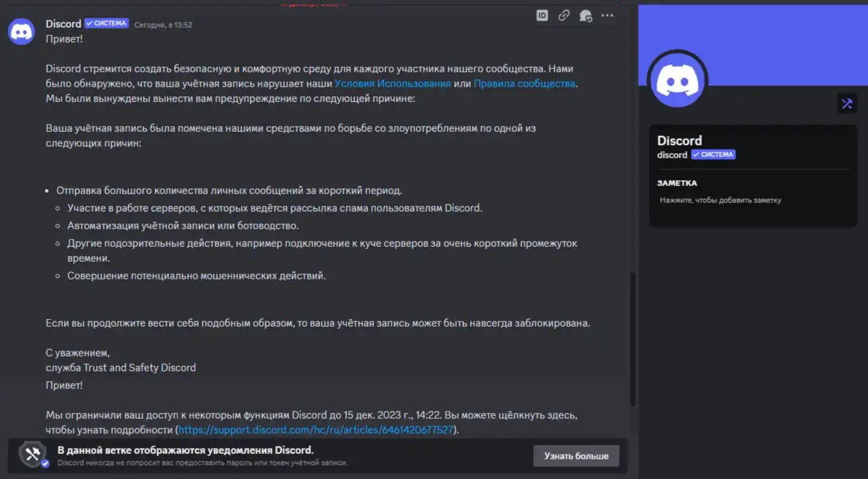
Task: Click the Узнать больше button
Action: tap(576, 456)
